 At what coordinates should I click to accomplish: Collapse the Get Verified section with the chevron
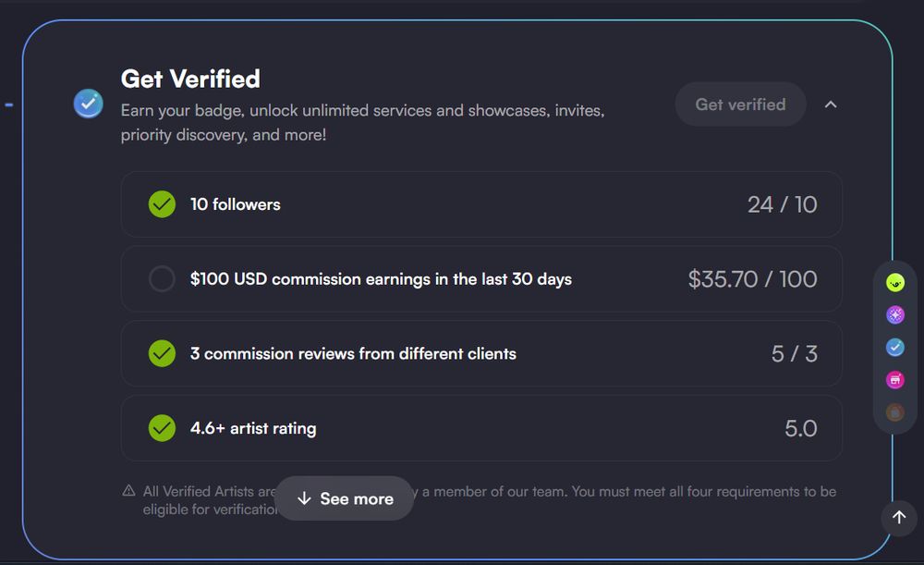[x=830, y=104]
